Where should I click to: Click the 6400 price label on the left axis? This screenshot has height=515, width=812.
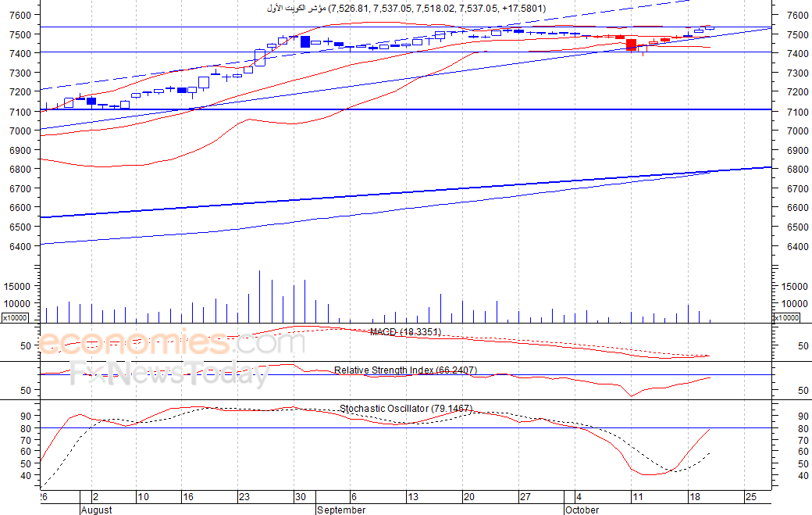click(20, 247)
